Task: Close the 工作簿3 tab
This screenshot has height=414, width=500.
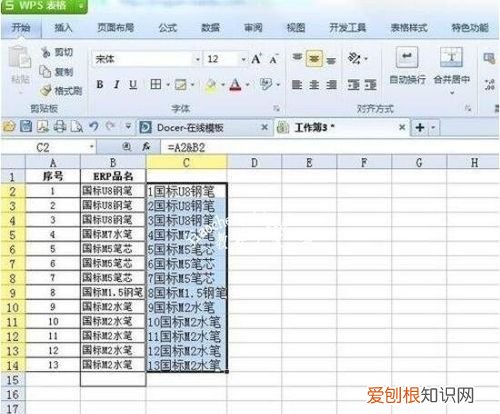Action: coord(402,127)
